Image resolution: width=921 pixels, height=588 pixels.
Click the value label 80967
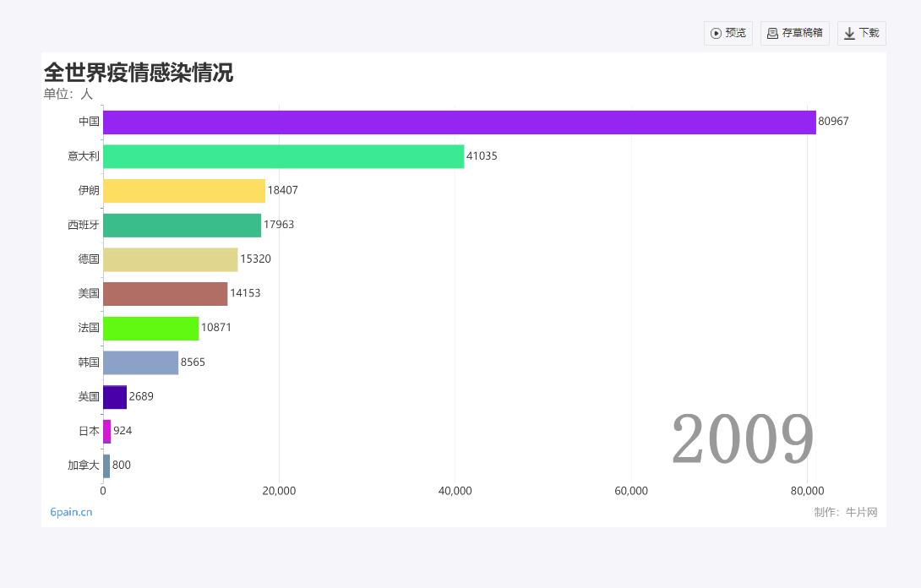tap(831, 121)
